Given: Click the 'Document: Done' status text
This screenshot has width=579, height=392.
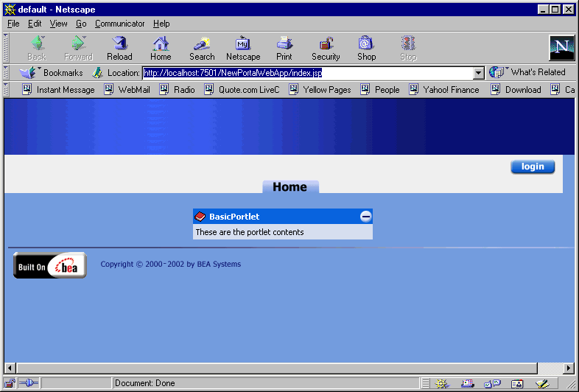Looking at the screenshot, I should coord(144,383).
